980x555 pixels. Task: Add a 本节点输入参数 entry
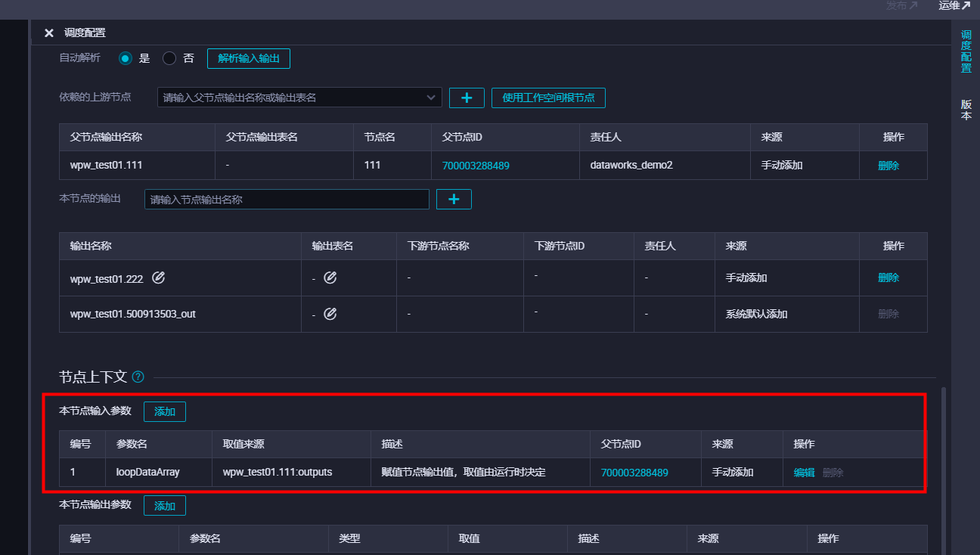(165, 411)
